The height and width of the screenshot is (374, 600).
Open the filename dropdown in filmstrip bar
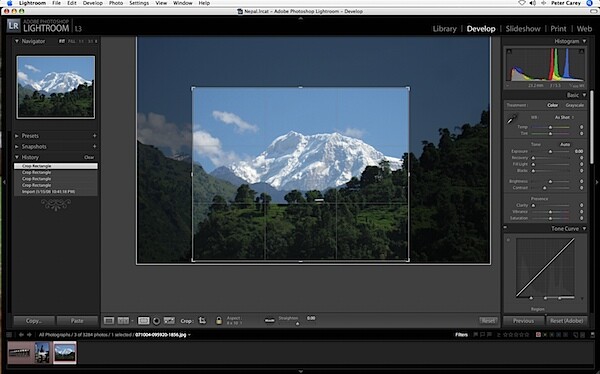click(189, 335)
